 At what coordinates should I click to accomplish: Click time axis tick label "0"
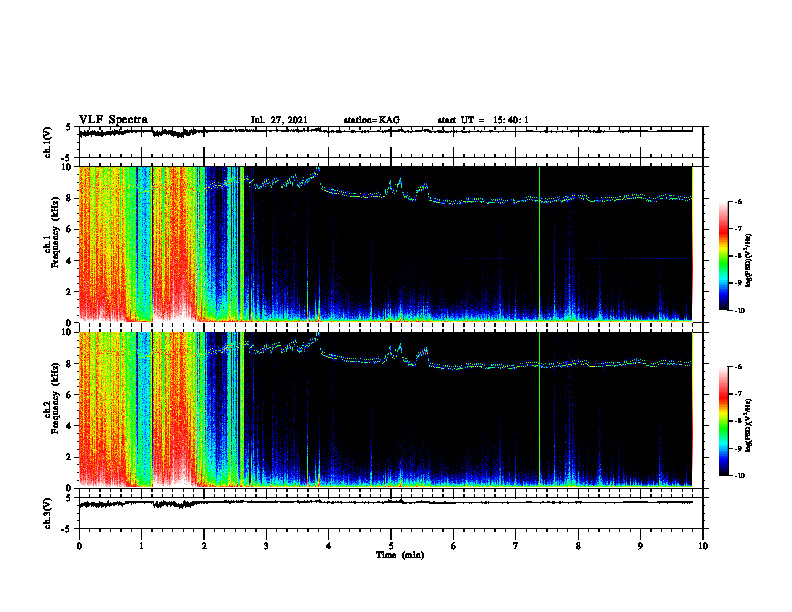coord(79,546)
